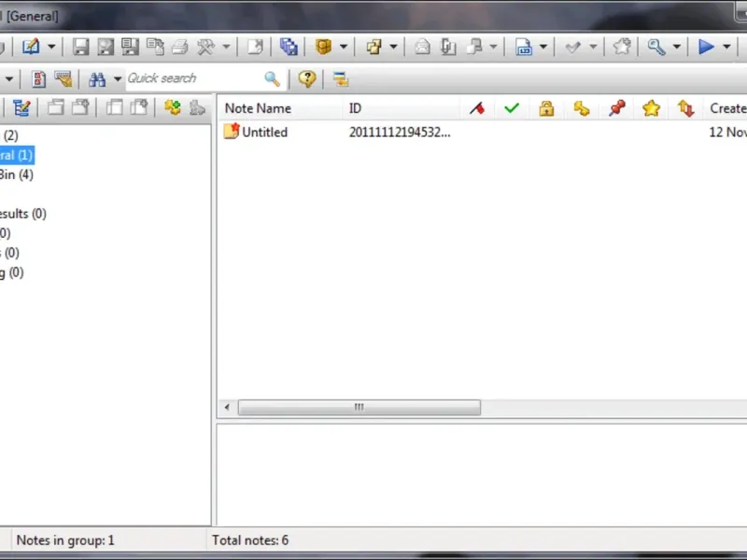
Task: Open dropdown beside yellow windows icon
Action: 393,47
